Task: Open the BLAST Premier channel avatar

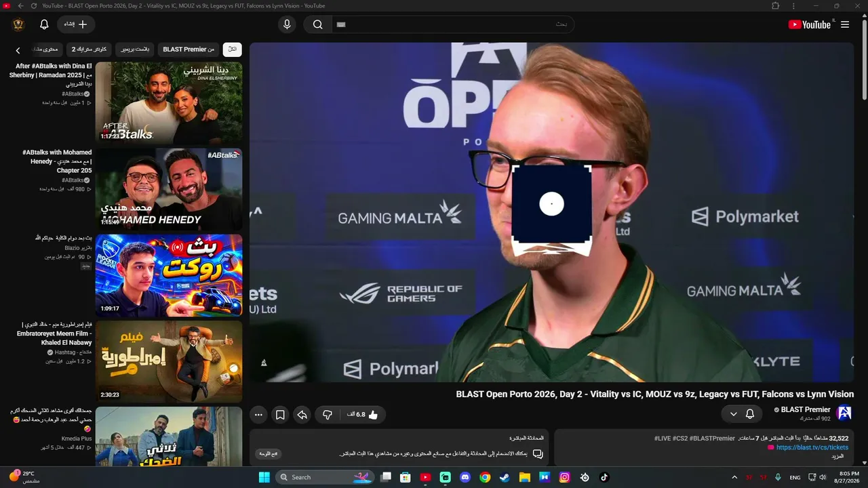Action: tap(844, 413)
